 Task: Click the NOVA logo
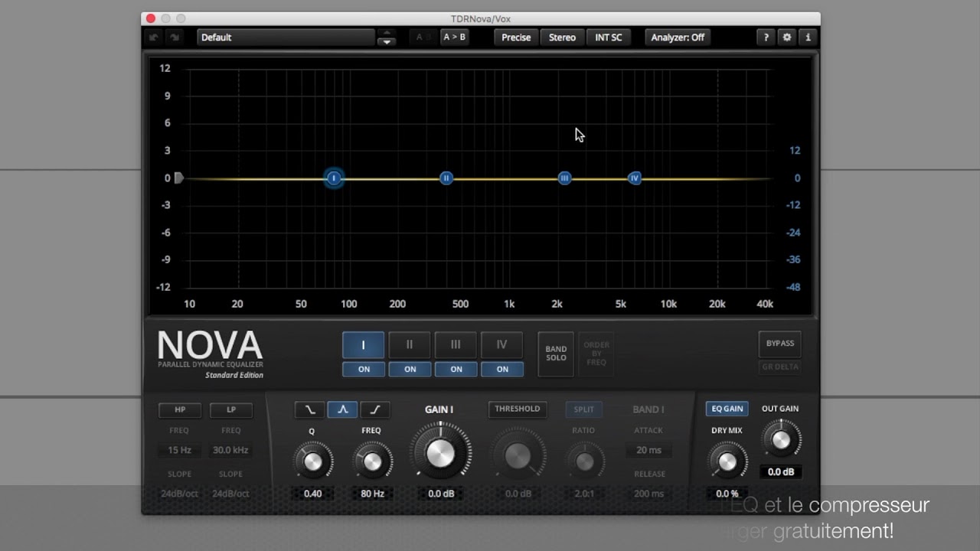coord(210,346)
